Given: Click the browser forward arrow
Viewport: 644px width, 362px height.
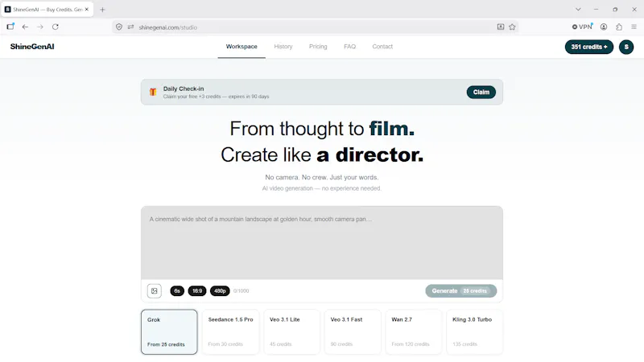Looking at the screenshot, I should coord(40,27).
